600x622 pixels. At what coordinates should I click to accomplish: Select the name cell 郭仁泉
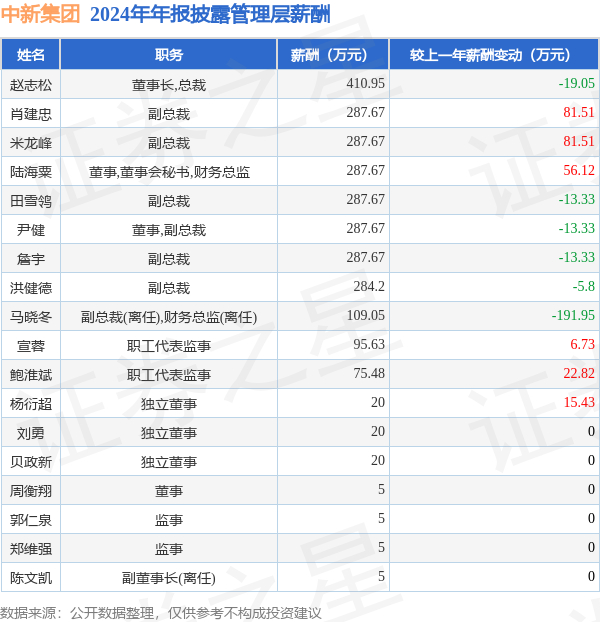click(x=31, y=520)
